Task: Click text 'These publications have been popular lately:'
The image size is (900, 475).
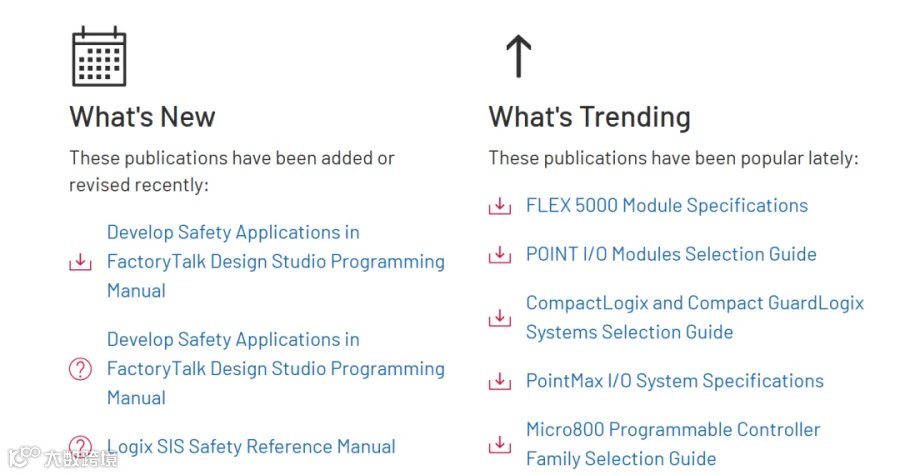Action: click(673, 158)
